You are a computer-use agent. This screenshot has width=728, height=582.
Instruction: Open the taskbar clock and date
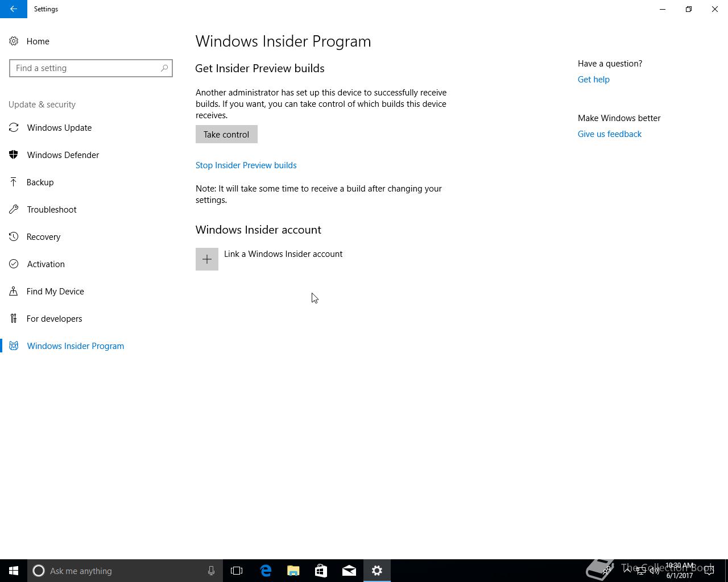[680, 571]
